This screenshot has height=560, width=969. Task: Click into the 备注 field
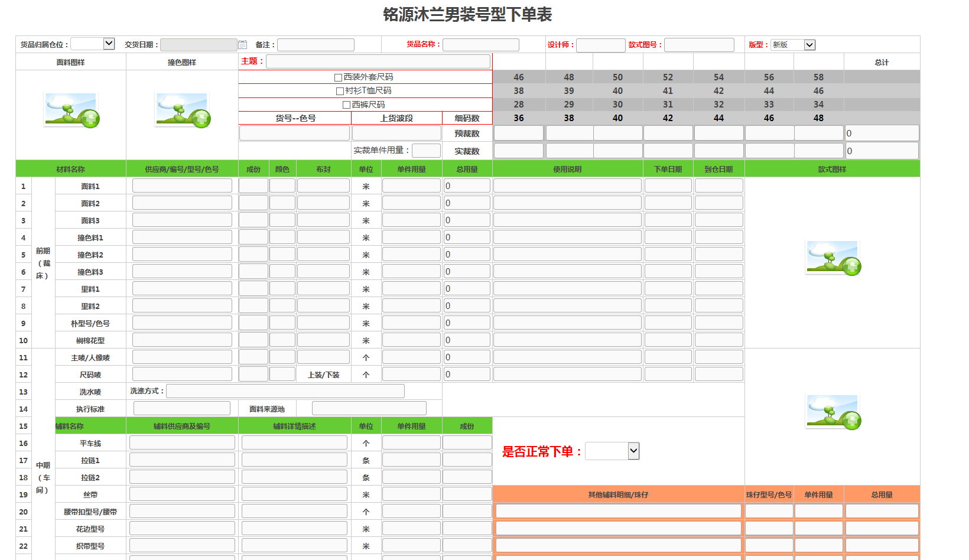(316, 45)
